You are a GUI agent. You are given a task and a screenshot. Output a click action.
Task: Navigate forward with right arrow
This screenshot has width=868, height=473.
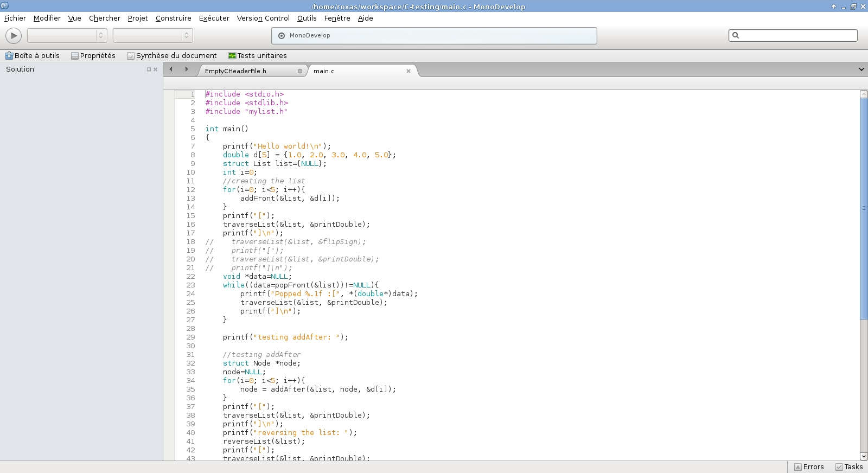pyautogui.click(x=187, y=69)
